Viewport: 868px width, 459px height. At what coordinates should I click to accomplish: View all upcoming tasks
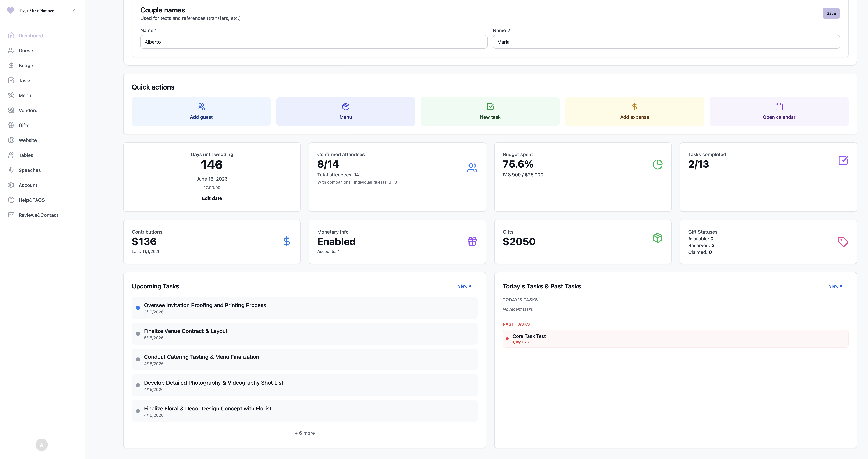tap(465, 286)
